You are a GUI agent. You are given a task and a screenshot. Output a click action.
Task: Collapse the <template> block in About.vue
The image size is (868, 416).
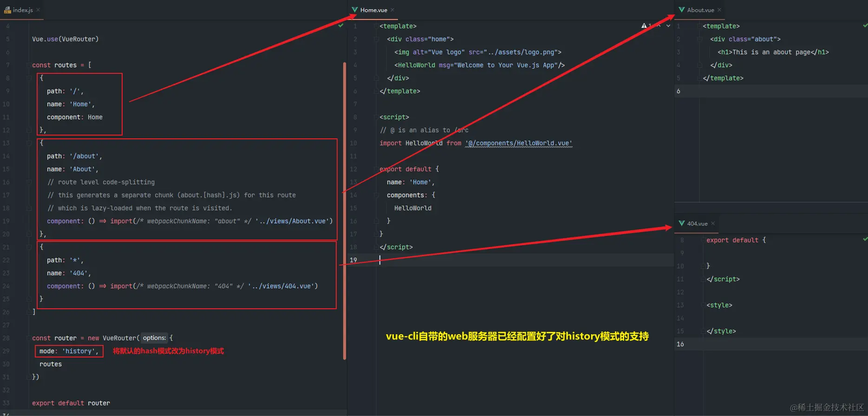tap(699, 26)
